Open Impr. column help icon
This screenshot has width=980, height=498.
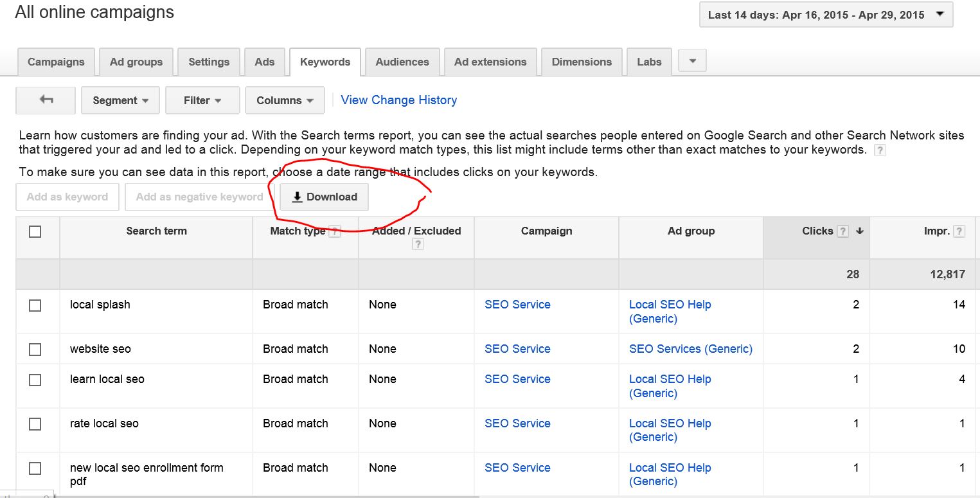(959, 232)
